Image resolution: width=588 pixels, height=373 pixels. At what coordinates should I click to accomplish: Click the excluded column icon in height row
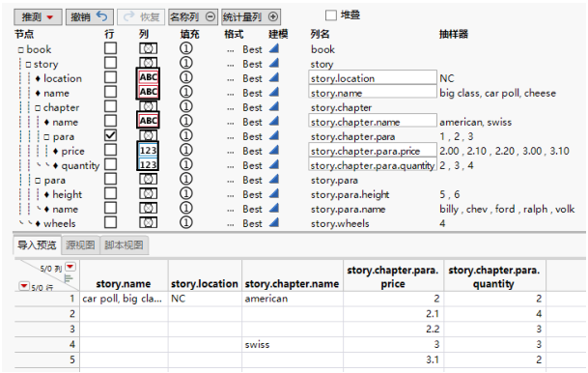148,193
